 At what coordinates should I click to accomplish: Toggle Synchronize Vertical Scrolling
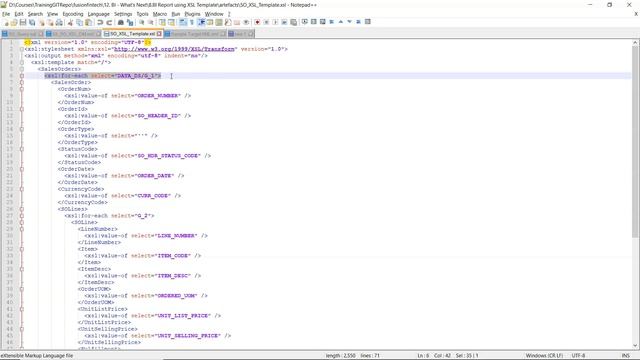tap(162, 22)
